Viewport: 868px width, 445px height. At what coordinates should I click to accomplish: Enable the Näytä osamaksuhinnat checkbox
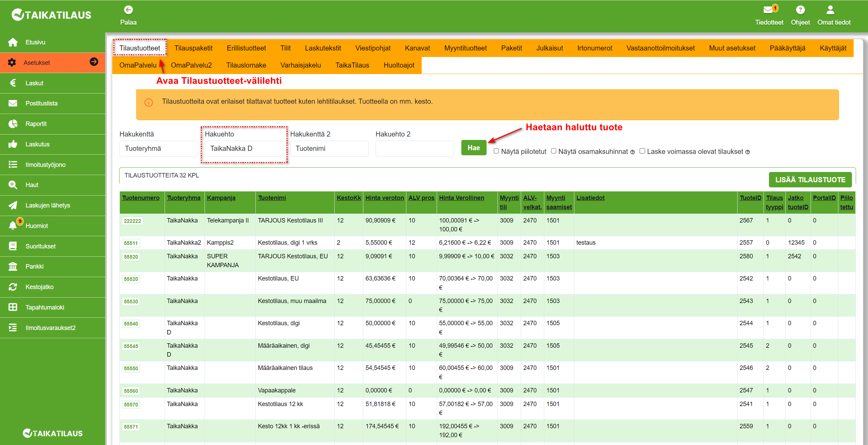[554, 151]
